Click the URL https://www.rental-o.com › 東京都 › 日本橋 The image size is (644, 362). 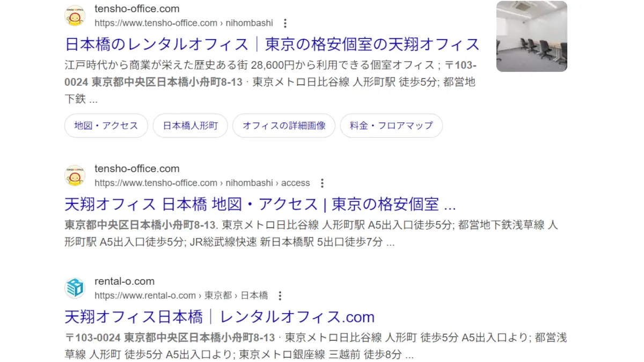(181, 296)
